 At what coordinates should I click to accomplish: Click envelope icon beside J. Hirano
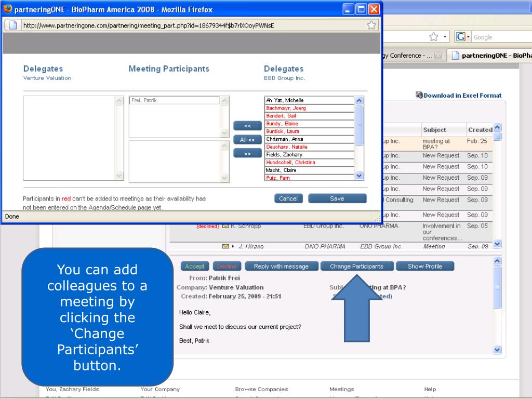click(225, 246)
